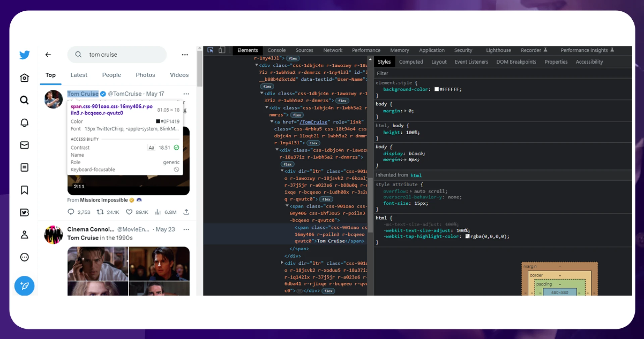Switch to Latest search tab
Viewport: 644px width, 339px height.
[x=79, y=75]
